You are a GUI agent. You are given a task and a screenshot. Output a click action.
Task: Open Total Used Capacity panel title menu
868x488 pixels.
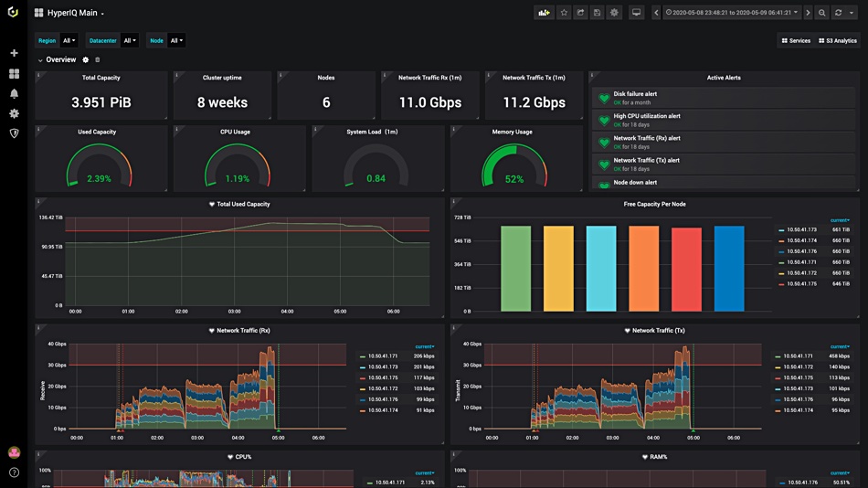coord(239,205)
